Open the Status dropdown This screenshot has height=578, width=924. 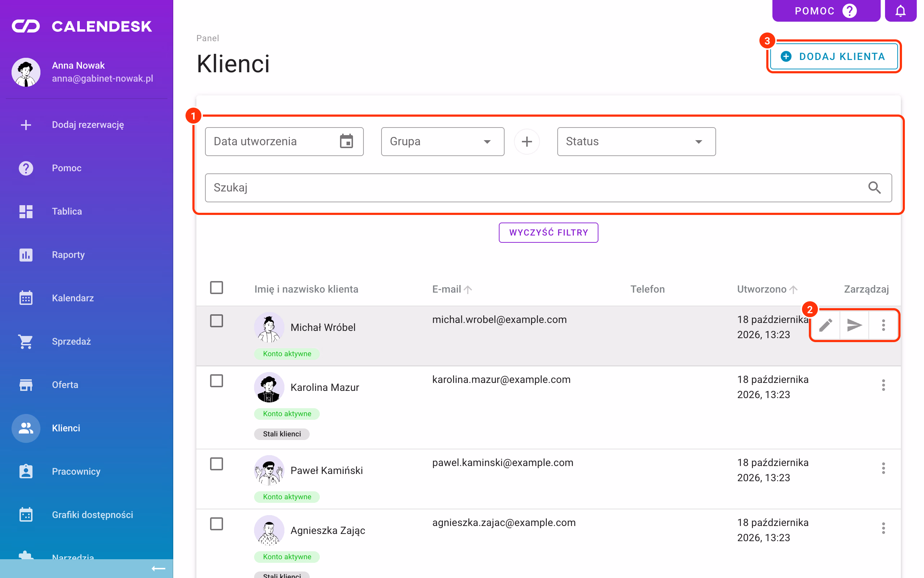click(x=636, y=142)
